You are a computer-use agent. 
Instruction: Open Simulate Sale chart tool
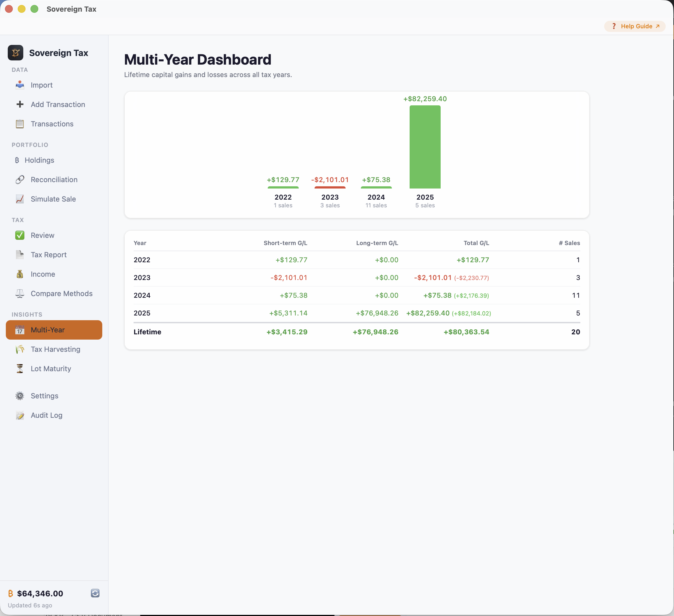point(53,199)
